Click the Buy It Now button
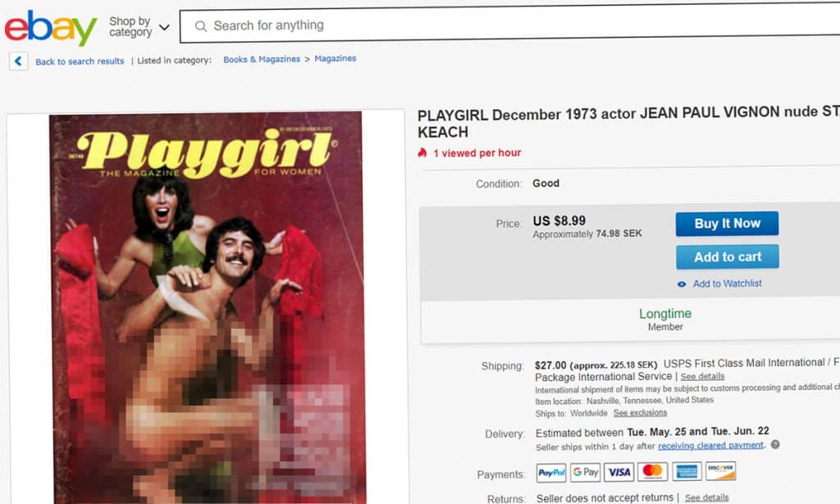The width and height of the screenshot is (840, 504). 727,224
